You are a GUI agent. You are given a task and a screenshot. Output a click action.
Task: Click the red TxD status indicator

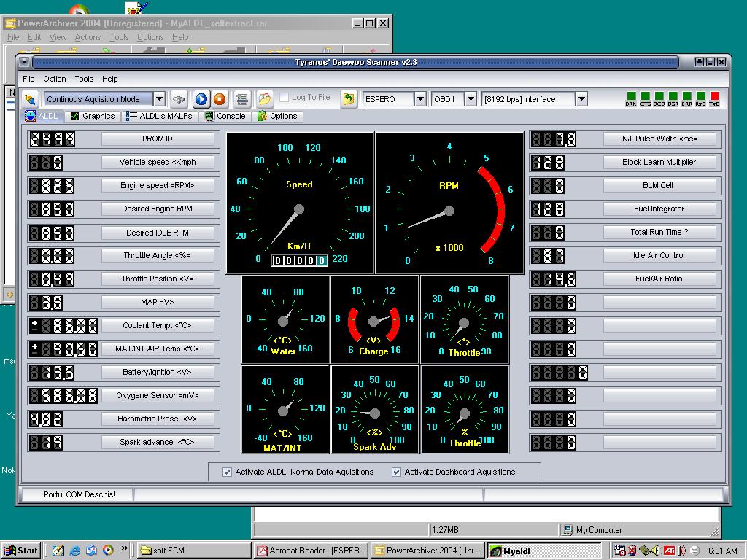click(x=714, y=97)
